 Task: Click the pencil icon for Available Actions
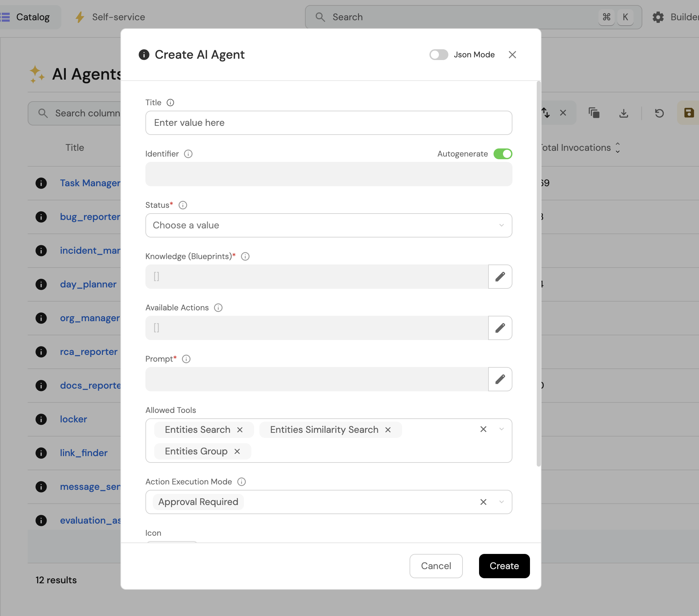tap(500, 328)
